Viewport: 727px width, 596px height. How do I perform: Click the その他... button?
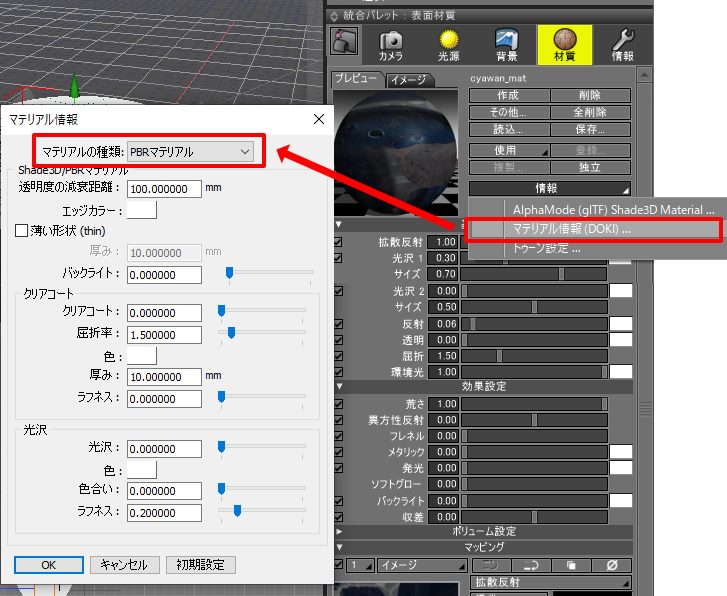[509, 112]
